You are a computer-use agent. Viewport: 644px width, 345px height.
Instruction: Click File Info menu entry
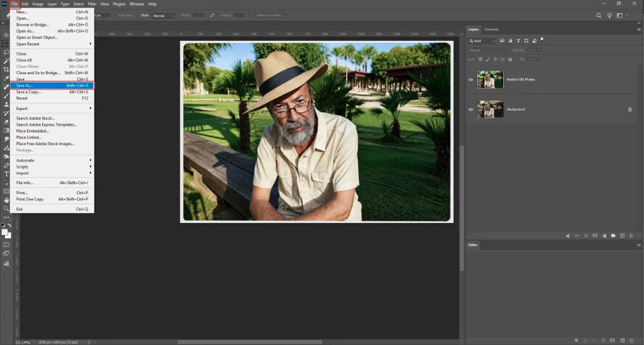(x=52, y=183)
